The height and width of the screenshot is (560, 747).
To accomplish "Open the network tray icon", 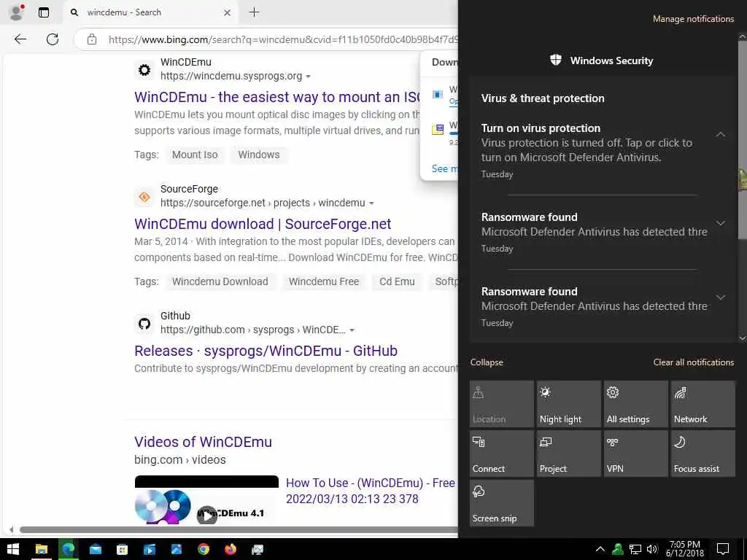I will tap(635, 550).
